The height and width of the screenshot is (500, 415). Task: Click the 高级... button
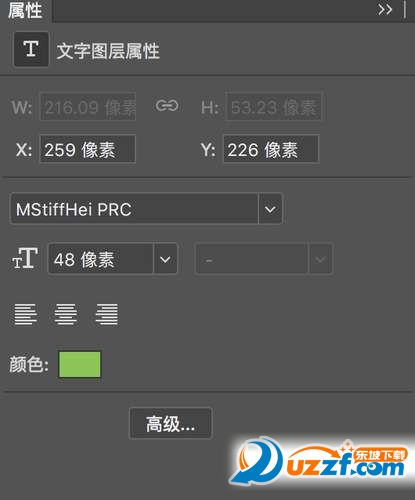[170, 423]
